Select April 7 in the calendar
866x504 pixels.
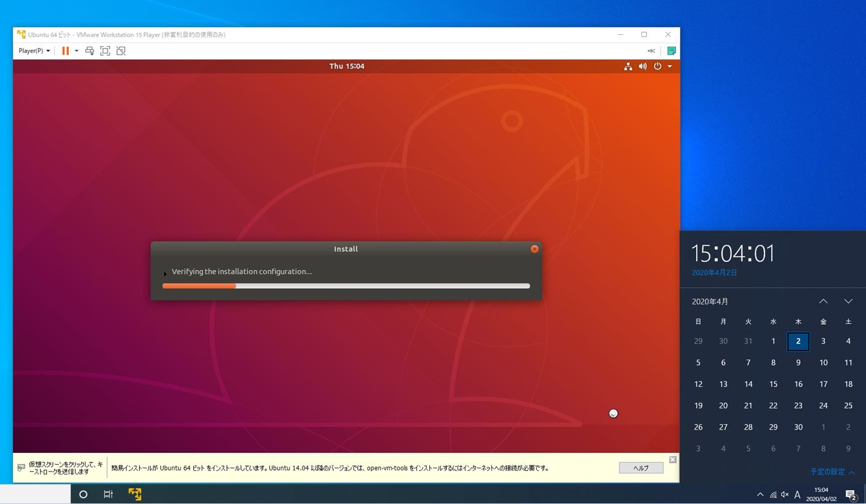pos(748,363)
